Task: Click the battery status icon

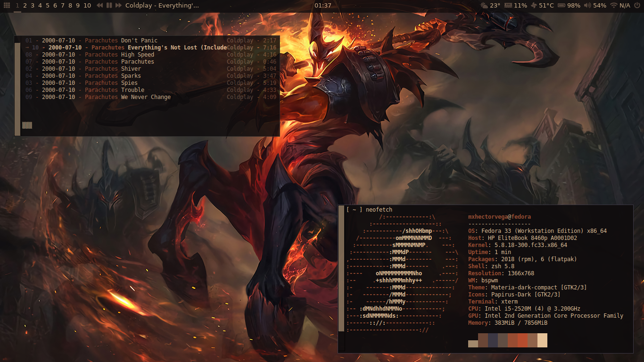Action: point(561,6)
